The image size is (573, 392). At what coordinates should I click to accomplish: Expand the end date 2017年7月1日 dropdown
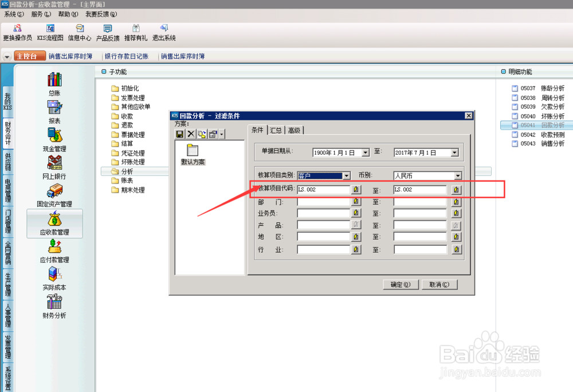(454, 152)
